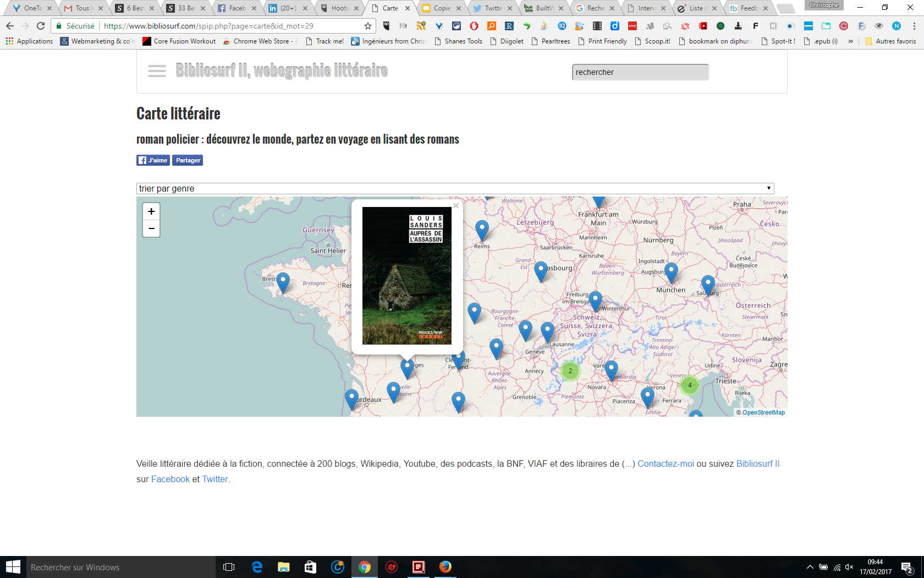924x578 pixels.
Task: Switch to the Hootsuite tab
Action: tap(339, 8)
